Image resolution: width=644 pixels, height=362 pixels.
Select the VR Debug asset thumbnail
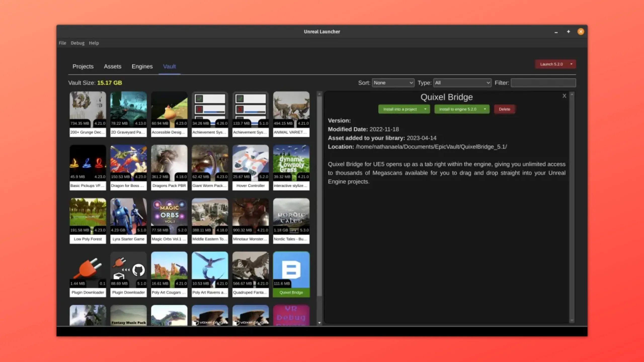pyautogui.click(x=291, y=315)
